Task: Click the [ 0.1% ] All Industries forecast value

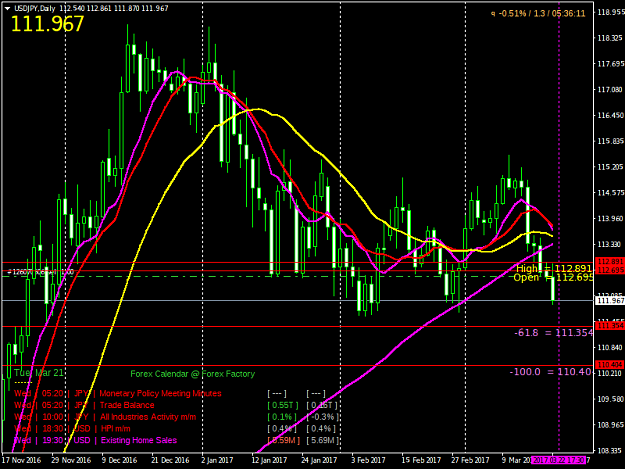Action: click(282, 417)
